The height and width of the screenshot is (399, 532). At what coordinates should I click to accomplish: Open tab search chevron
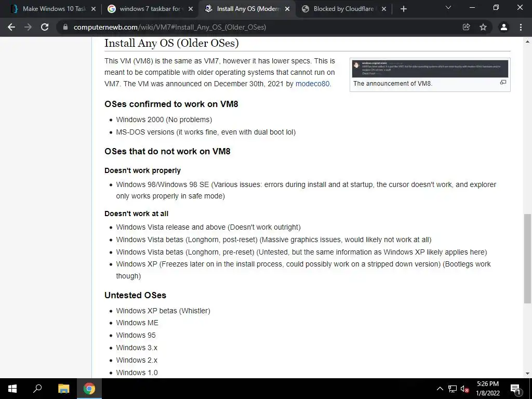coord(448,7)
